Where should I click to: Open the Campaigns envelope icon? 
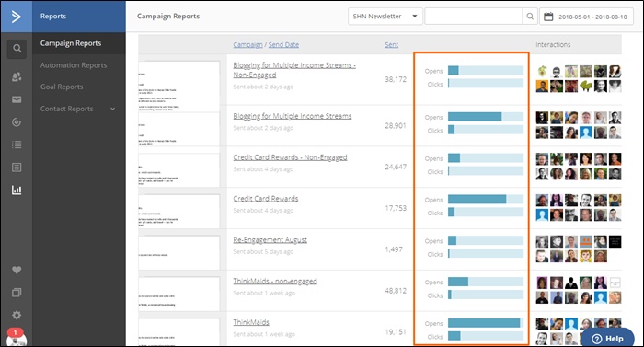(x=17, y=99)
